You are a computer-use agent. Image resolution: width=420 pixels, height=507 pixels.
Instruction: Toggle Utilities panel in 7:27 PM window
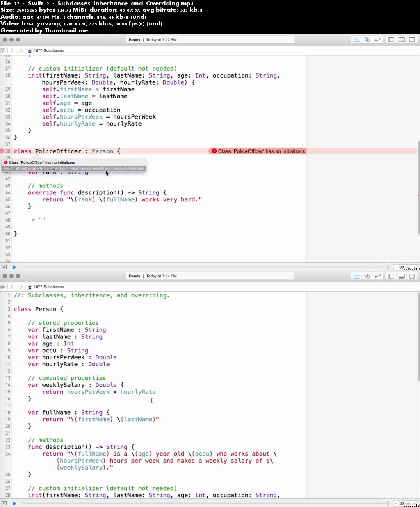412,40
